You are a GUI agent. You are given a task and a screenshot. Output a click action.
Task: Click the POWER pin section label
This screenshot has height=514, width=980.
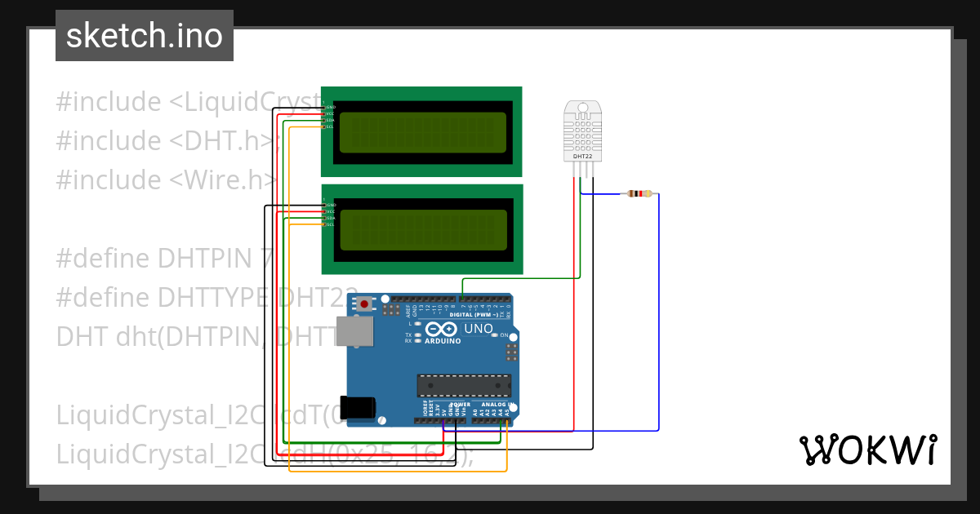click(x=461, y=405)
